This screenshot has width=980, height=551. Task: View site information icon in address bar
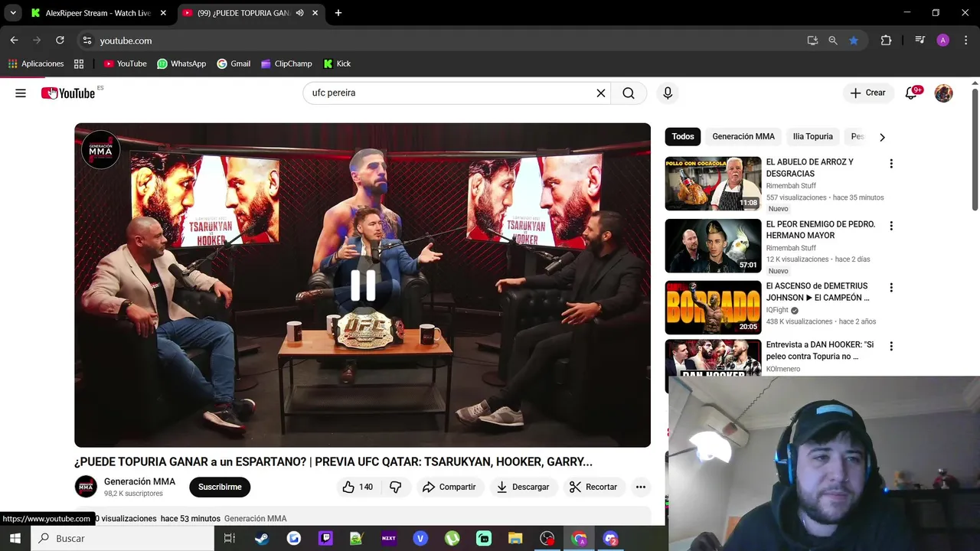87,41
